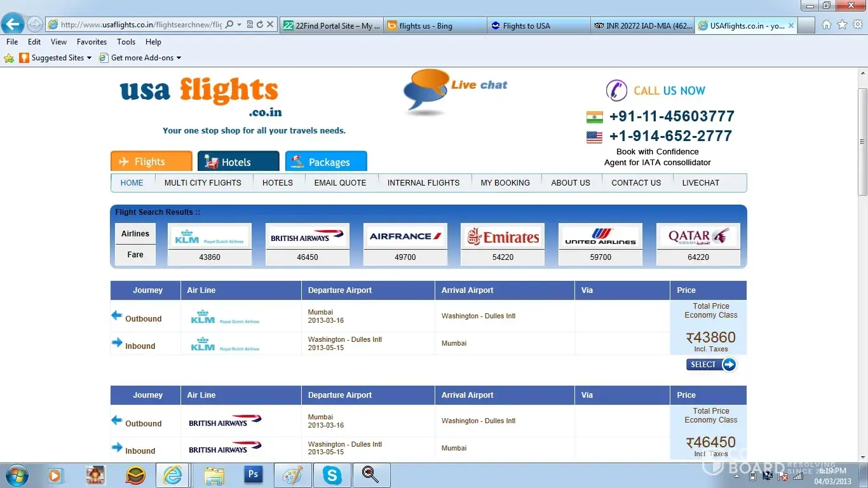Switch to the flights us - Bing tab

point(435,25)
